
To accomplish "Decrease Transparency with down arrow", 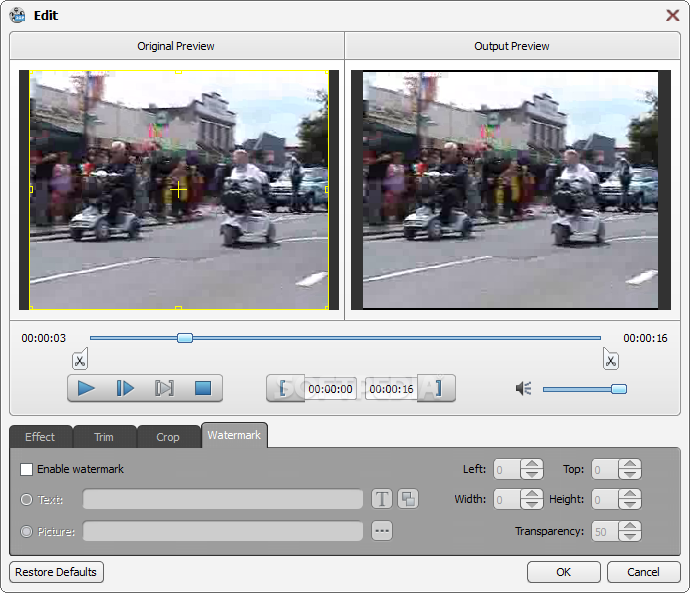I will coord(630,536).
